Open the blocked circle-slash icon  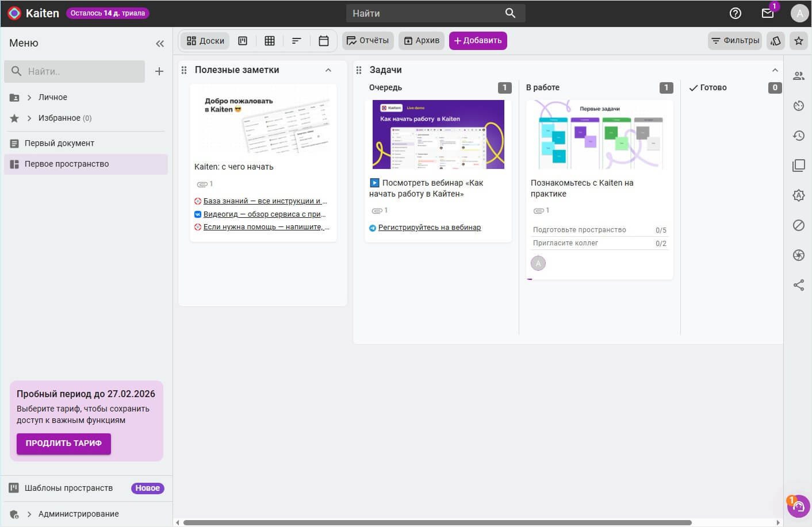(x=799, y=225)
